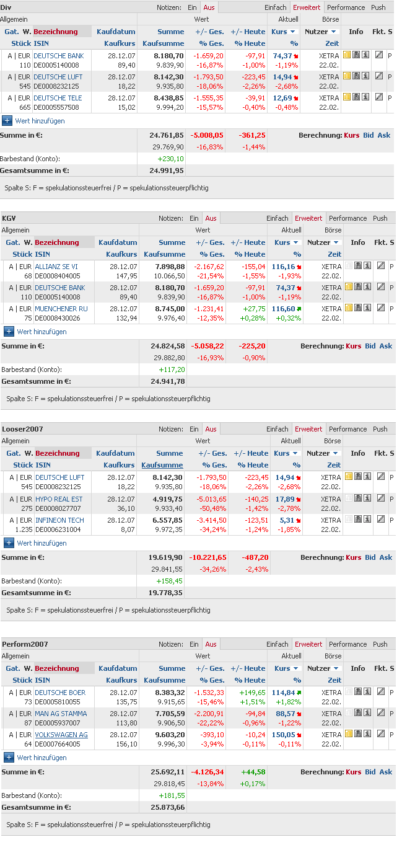402x868 pixels.
Task: Click 'Wert hinzufügen' in the KGV portfolio
Action: click(x=42, y=332)
